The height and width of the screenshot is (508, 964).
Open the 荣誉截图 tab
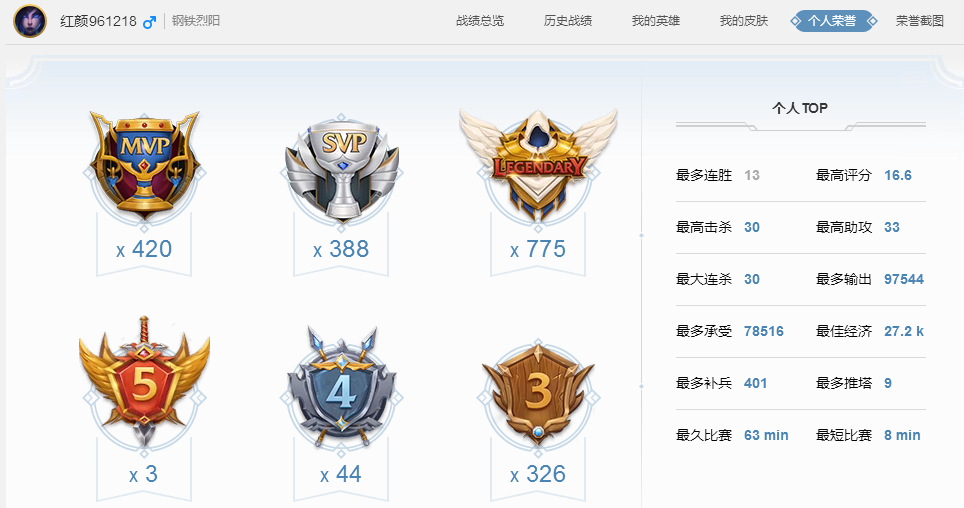(920, 21)
